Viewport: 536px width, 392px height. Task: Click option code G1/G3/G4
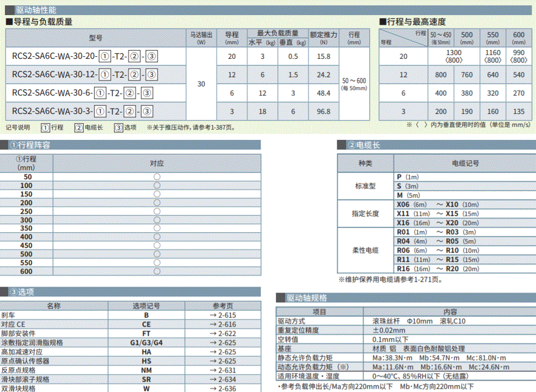146,343
